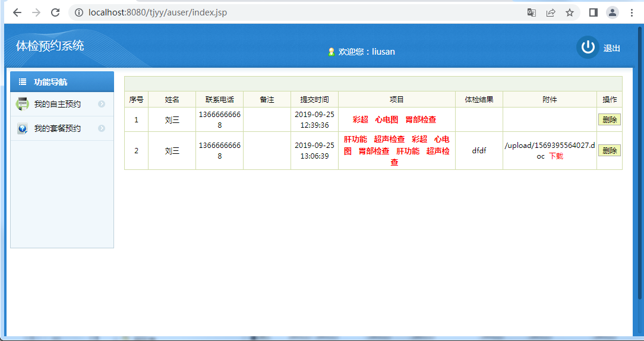Open Chrome three-dot menu
644x341 pixels.
(632, 12)
